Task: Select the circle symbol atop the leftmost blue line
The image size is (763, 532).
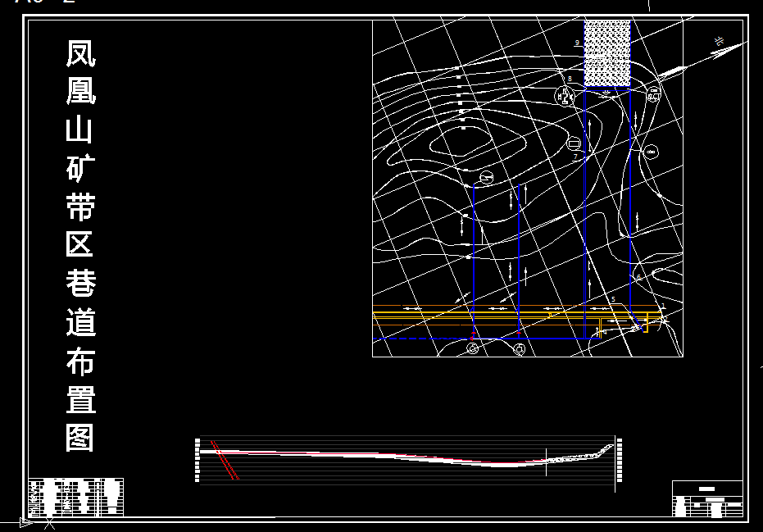Action: (487, 178)
